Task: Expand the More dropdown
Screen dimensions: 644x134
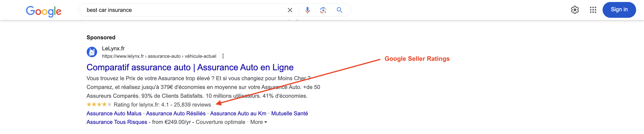Action: [x=259, y=122]
